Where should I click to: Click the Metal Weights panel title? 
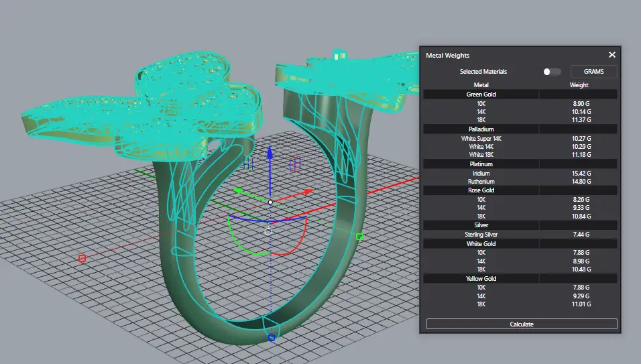pyautogui.click(x=448, y=56)
